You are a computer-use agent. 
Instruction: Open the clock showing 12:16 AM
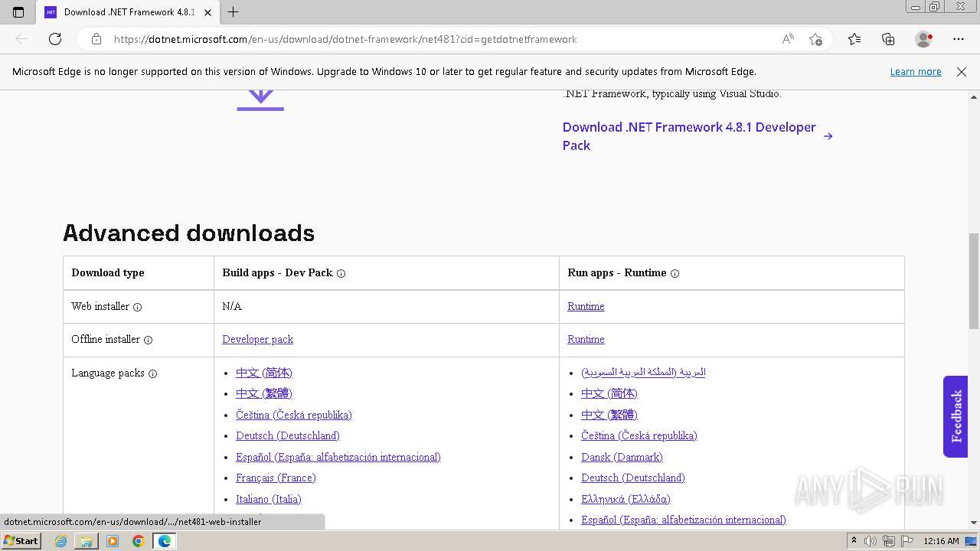pos(941,541)
